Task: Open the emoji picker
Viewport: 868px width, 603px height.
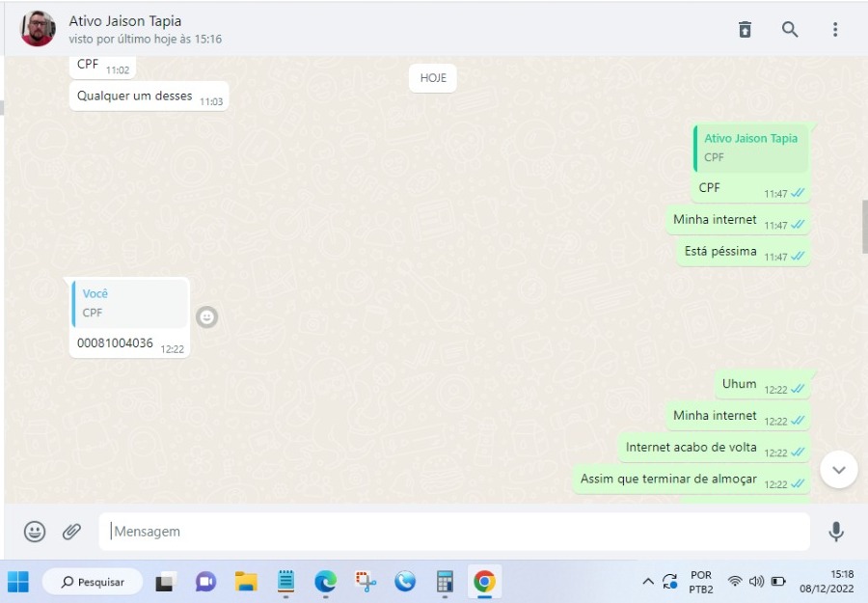Action: pos(35,532)
